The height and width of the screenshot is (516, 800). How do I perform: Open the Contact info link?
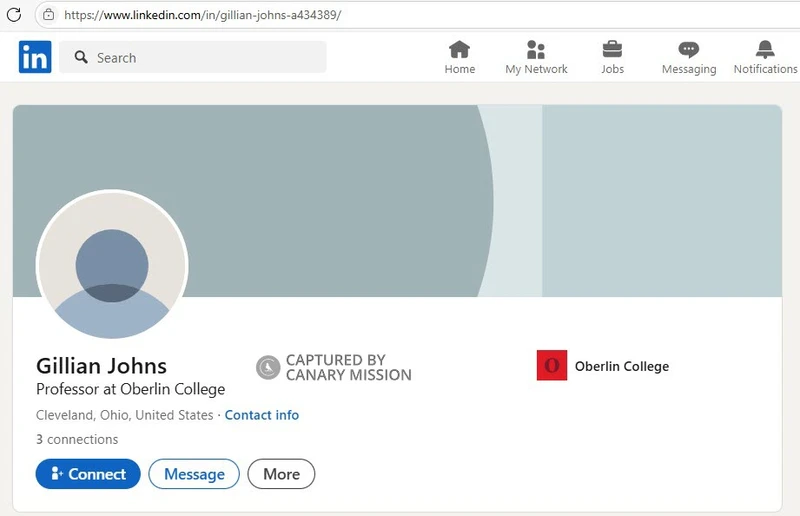262,415
